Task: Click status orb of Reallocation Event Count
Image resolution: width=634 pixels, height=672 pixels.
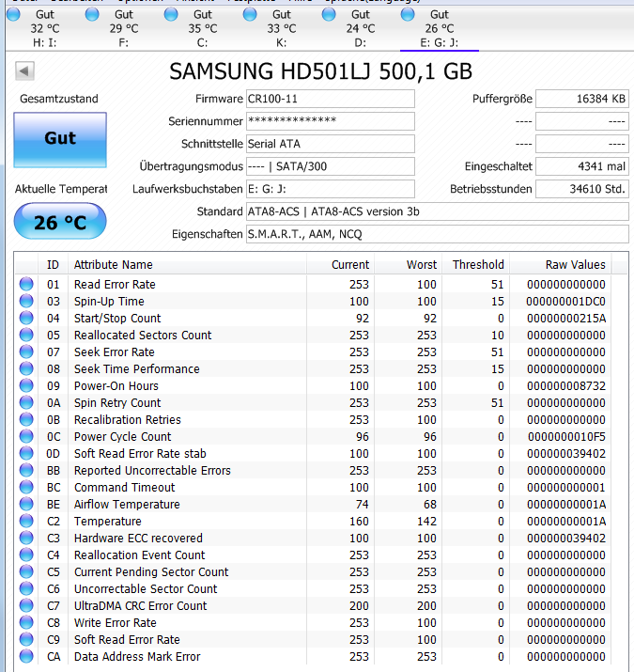Action: click(26, 555)
